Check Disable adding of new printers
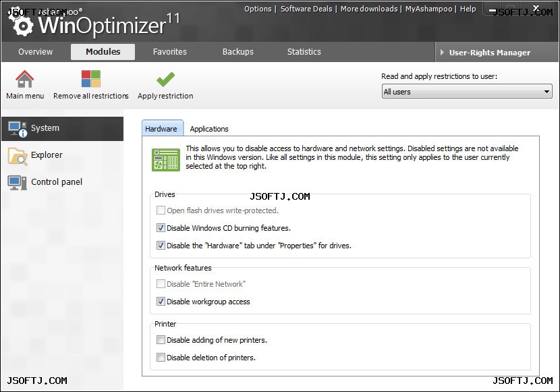The image size is (560, 392). [x=161, y=340]
